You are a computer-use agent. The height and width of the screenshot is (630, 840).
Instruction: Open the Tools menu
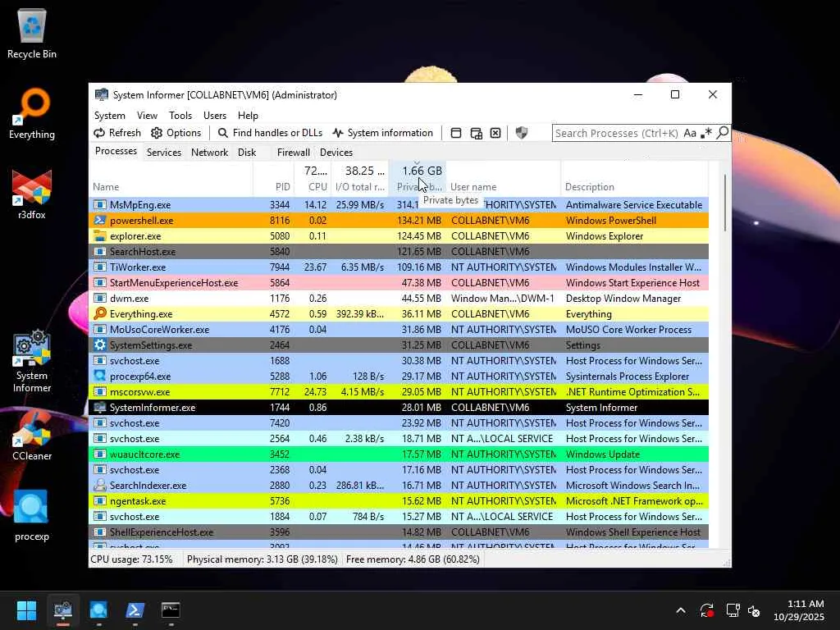coord(180,115)
